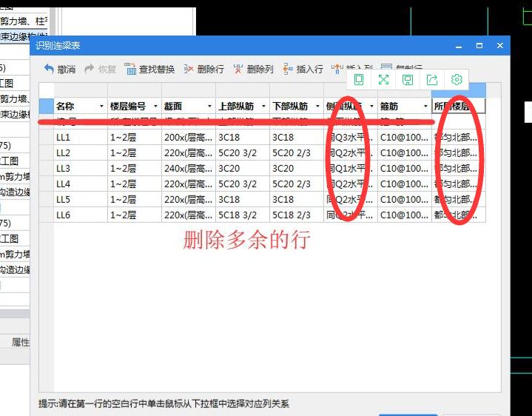Click the green phone-shaped overlay icon
Viewport: 532px width, 416px height.
(x=359, y=80)
